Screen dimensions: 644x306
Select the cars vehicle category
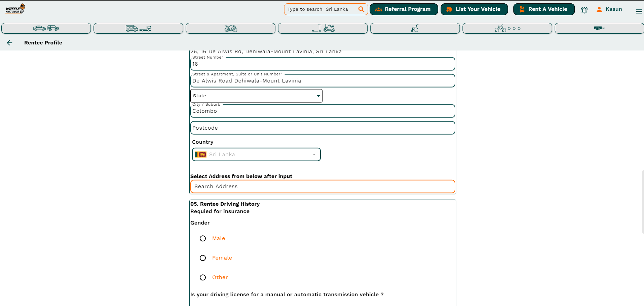pos(46,28)
